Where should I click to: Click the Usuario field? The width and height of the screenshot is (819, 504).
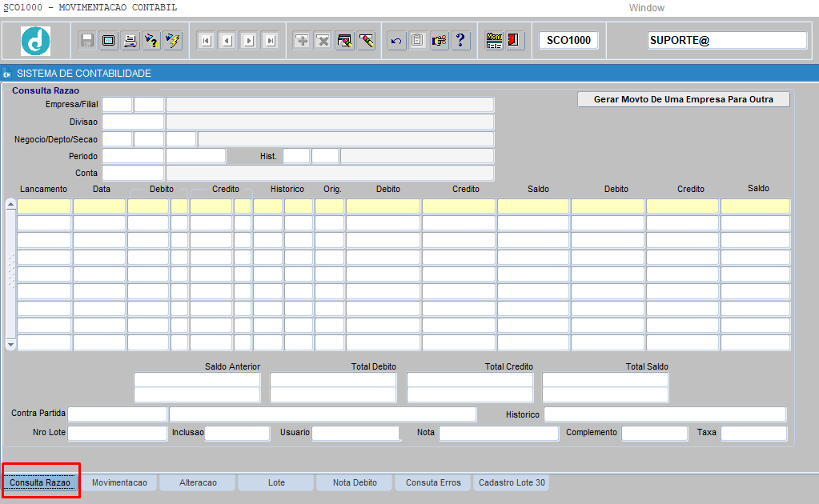pos(355,433)
